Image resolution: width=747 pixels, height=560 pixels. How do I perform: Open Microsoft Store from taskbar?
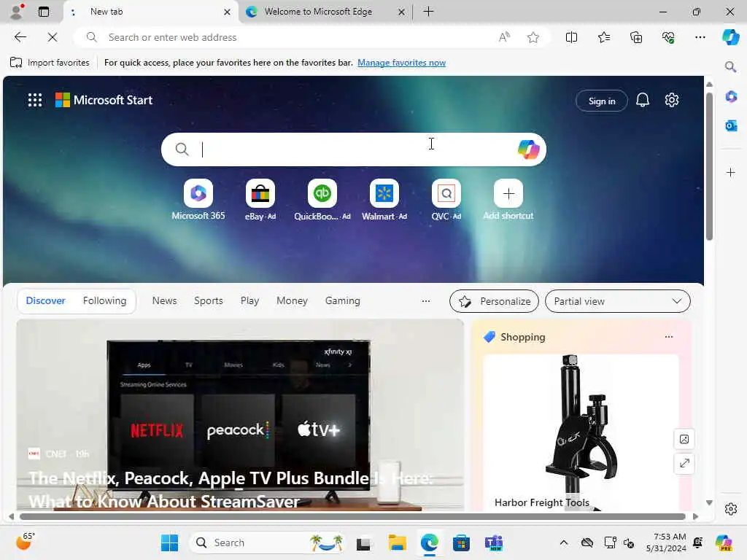click(461, 542)
